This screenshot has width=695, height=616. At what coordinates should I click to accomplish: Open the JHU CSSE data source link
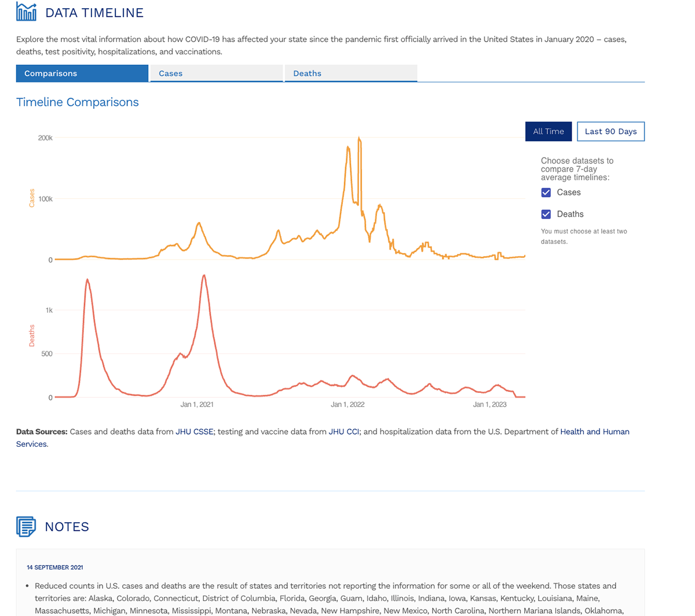[x=194, y=432]
